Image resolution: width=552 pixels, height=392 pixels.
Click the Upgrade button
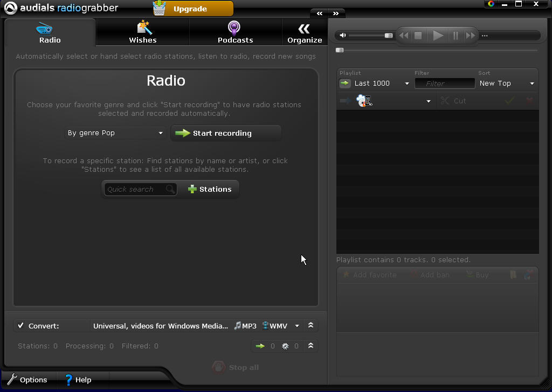[192, 9]
